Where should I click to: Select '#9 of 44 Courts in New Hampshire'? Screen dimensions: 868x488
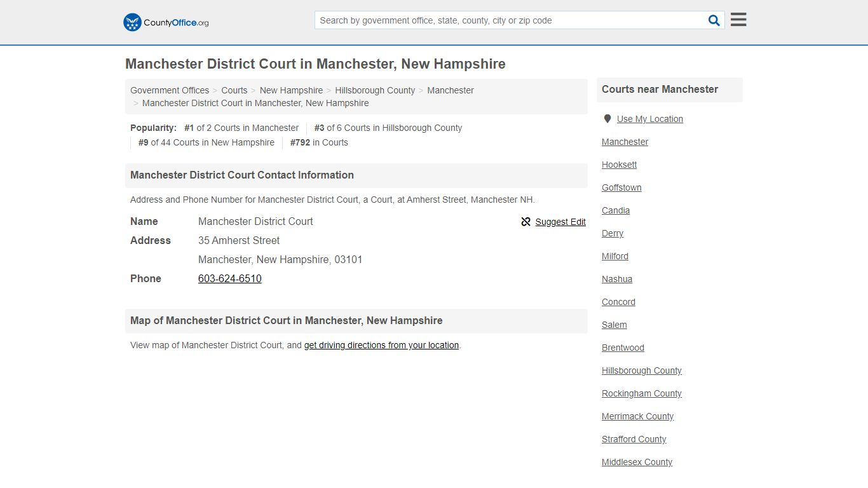coord(207,142)
